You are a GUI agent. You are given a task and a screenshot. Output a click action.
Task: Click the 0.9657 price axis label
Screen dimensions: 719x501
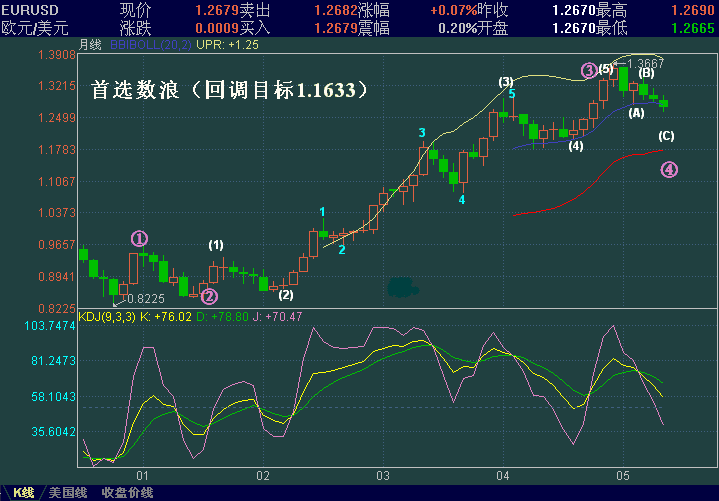coord(57,245)
